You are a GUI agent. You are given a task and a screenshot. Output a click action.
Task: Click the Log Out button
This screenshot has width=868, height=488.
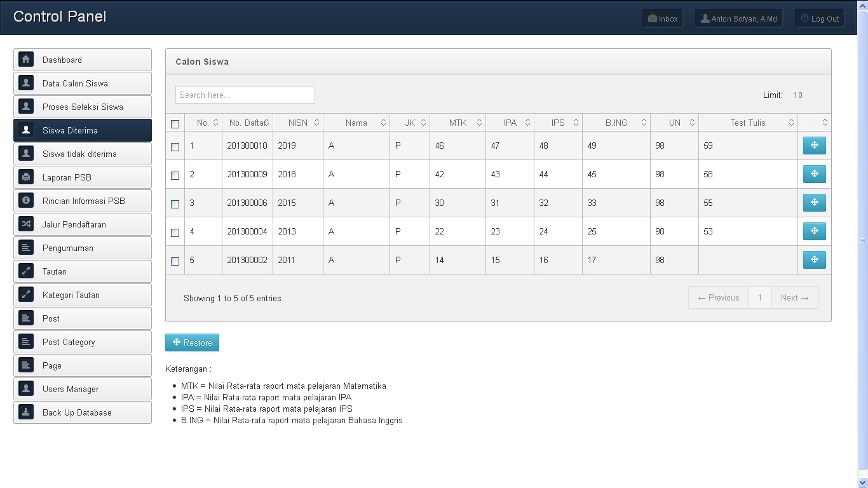[x=819, y=18]
